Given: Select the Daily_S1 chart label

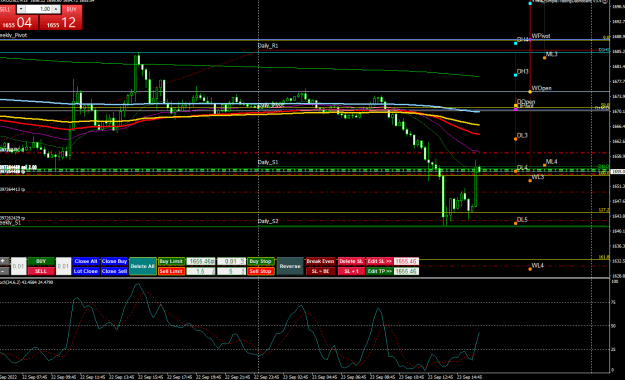Looking at the screenshot, I should [x=268, y=162].
